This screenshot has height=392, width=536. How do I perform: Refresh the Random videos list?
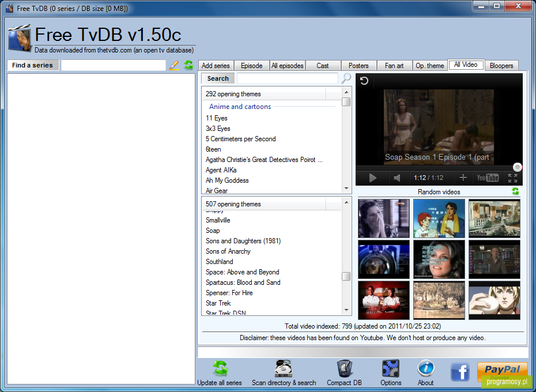515,191
